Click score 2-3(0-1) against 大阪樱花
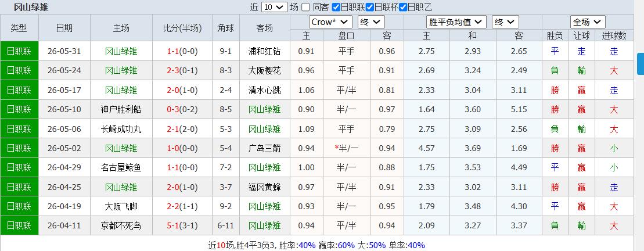The height and width of the screenshot is (251, 644). click(182, 71)
